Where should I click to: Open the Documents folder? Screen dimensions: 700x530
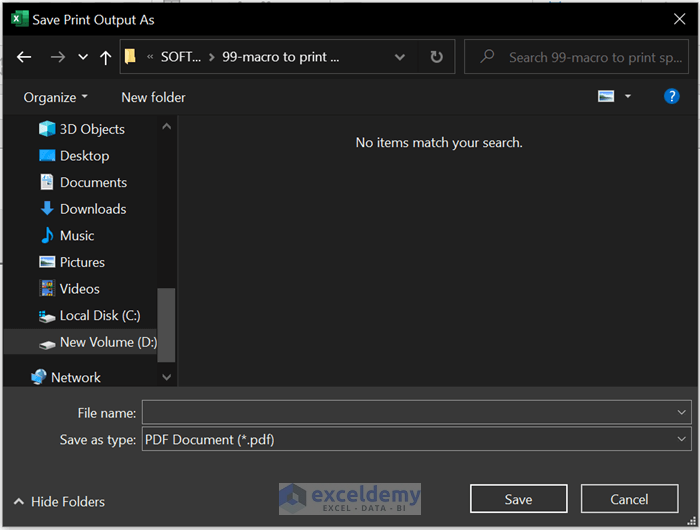click(x=93, y=182)
